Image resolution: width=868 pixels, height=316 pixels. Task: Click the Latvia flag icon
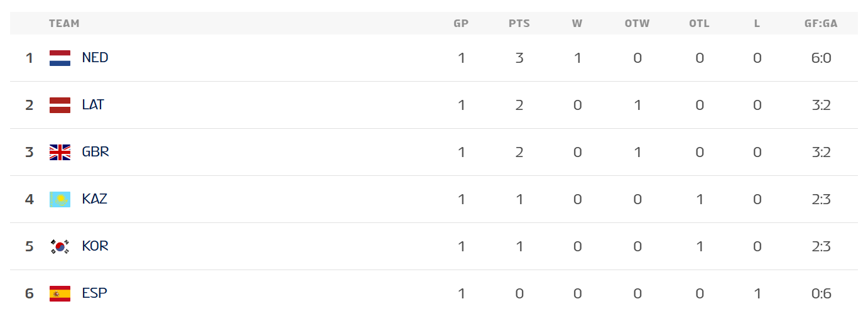click(60, 106)
